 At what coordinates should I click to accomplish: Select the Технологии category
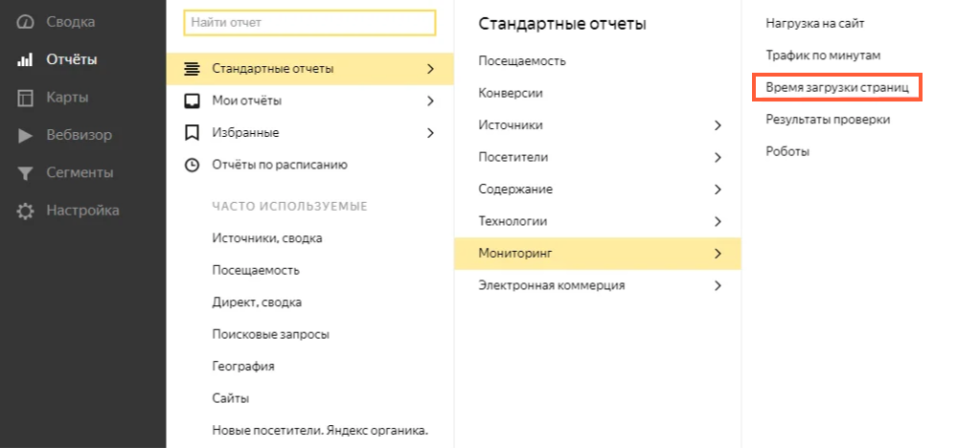tap(598, 222)
